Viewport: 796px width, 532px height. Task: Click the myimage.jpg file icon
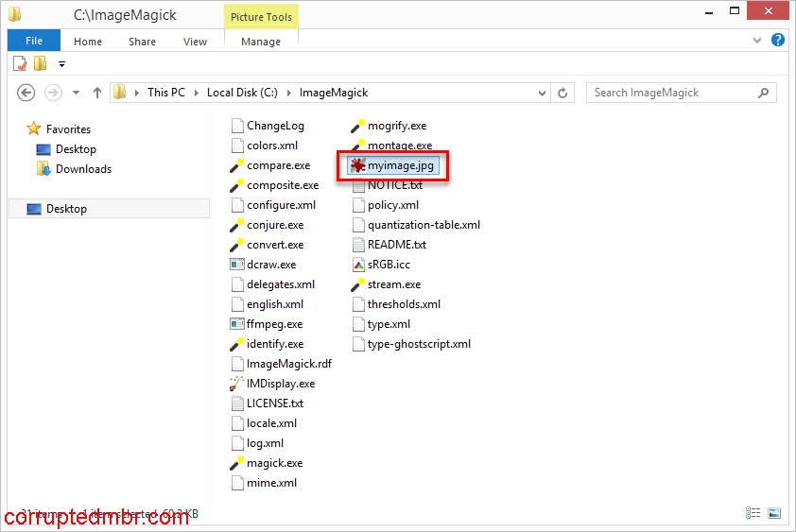pyautogui.click(x=358, y=166)
